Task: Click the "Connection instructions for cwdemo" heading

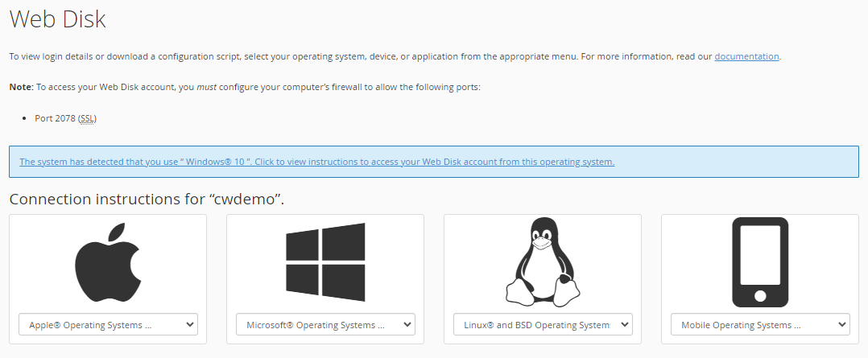Action: click(147, 200)
